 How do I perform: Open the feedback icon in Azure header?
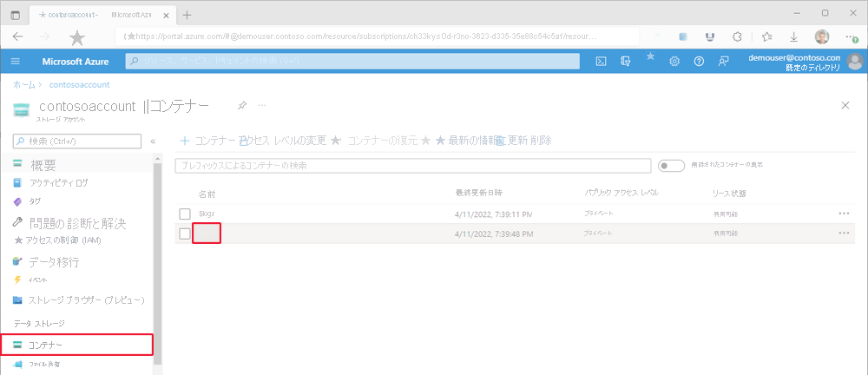pos(723,62)
